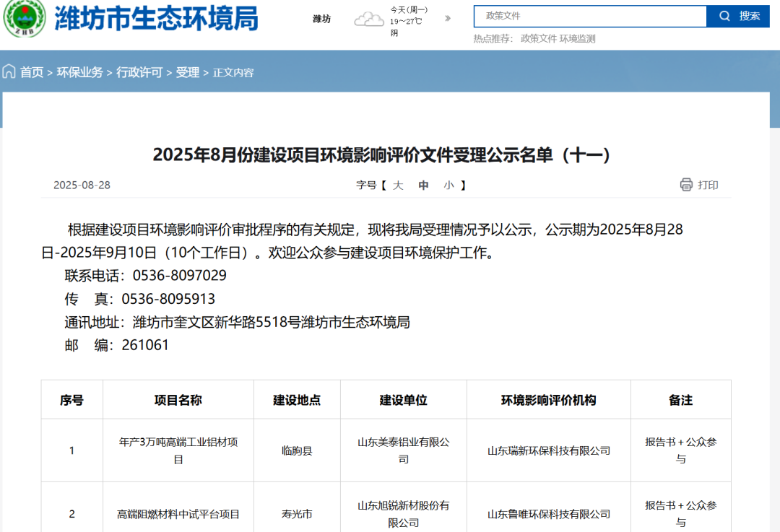The image size is (780, 532).
Task: Click cell 高端阻燃材料中试平台项目
Action: point(178,514)
